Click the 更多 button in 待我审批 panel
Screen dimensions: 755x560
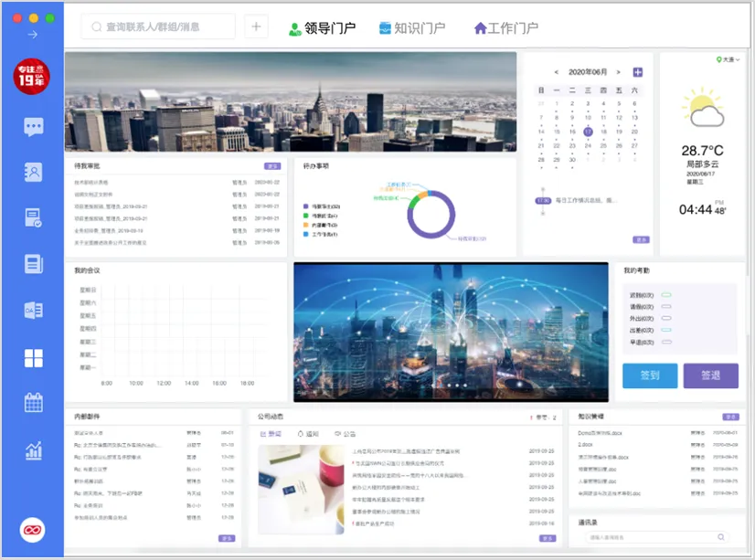pos(271,166)
